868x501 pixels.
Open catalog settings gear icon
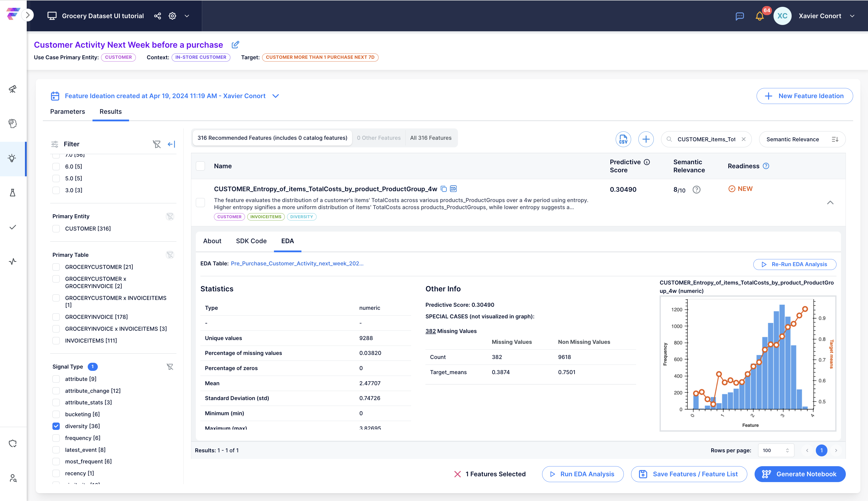pos(172,16)
